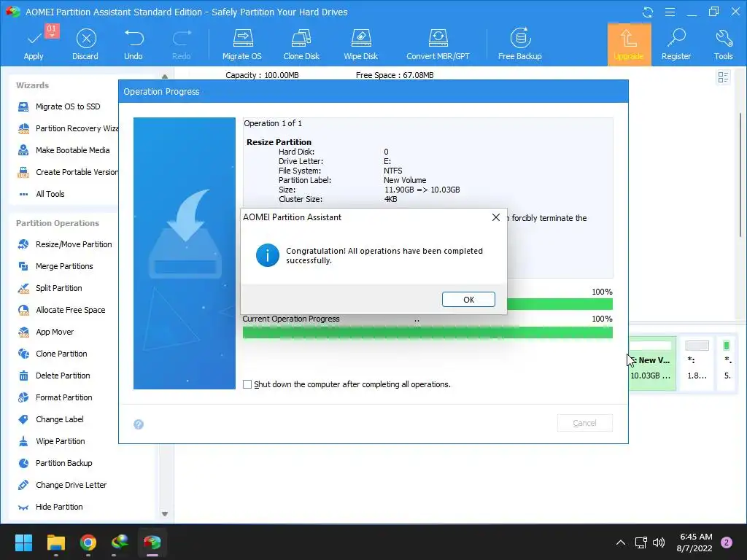
Task: Select the New Volume 10.03GB partition block
Action: coord(652,363)
